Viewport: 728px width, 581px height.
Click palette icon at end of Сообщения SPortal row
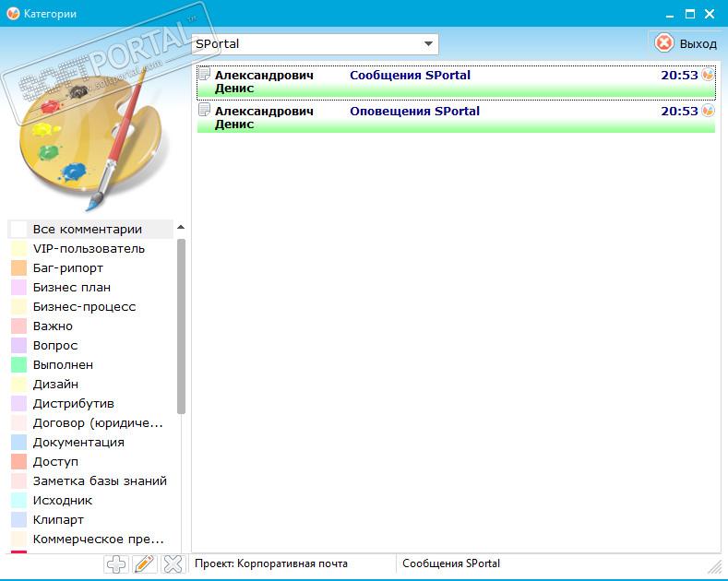[708, 75]
